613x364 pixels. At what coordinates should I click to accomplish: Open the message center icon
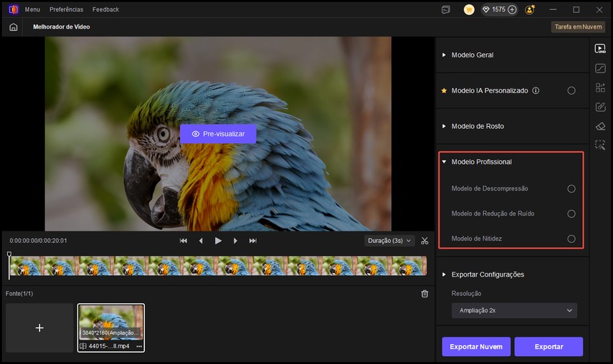[x=446, y=10]
